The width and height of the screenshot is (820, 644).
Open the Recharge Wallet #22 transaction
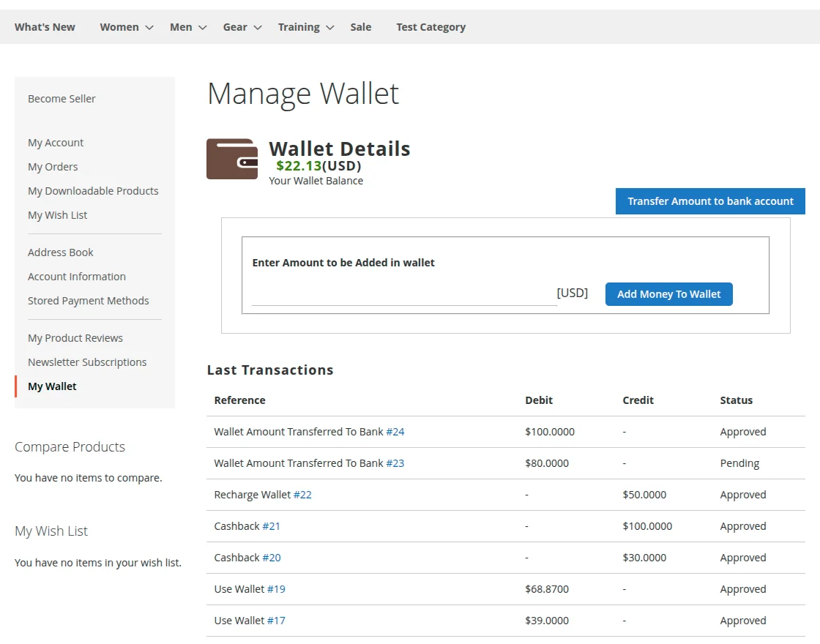pyautogui.click(x=302, y=495)
